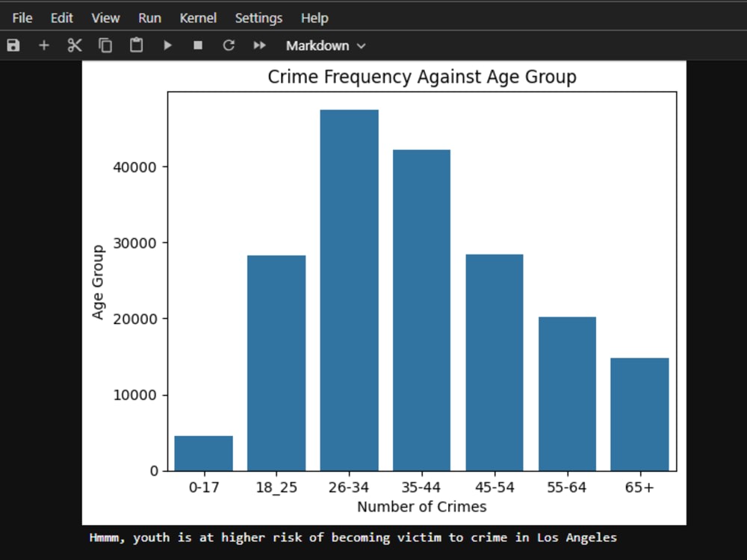Viewport: 747px width, 560px height.
Task: Click the 55-64 age group bar
Action: coord(568,393)
